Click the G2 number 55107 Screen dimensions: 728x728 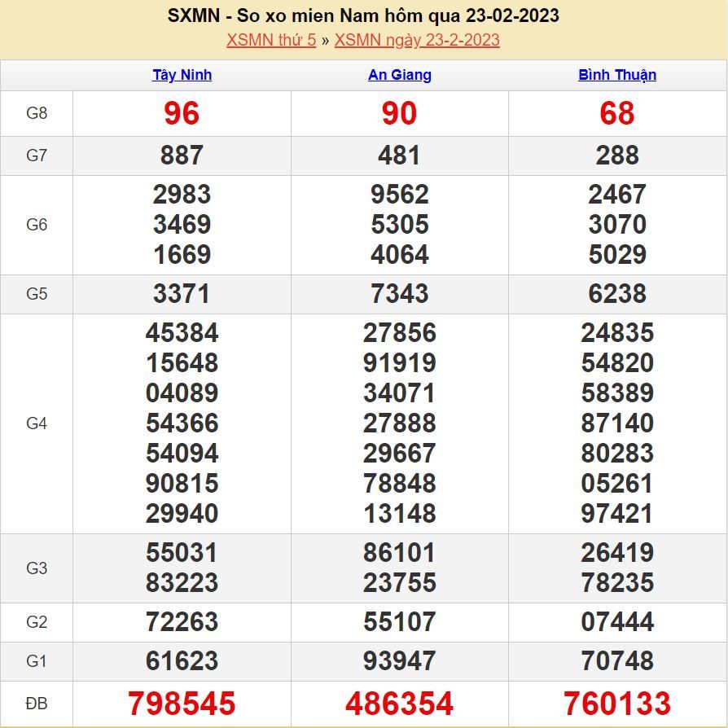(x=399, y=622)
